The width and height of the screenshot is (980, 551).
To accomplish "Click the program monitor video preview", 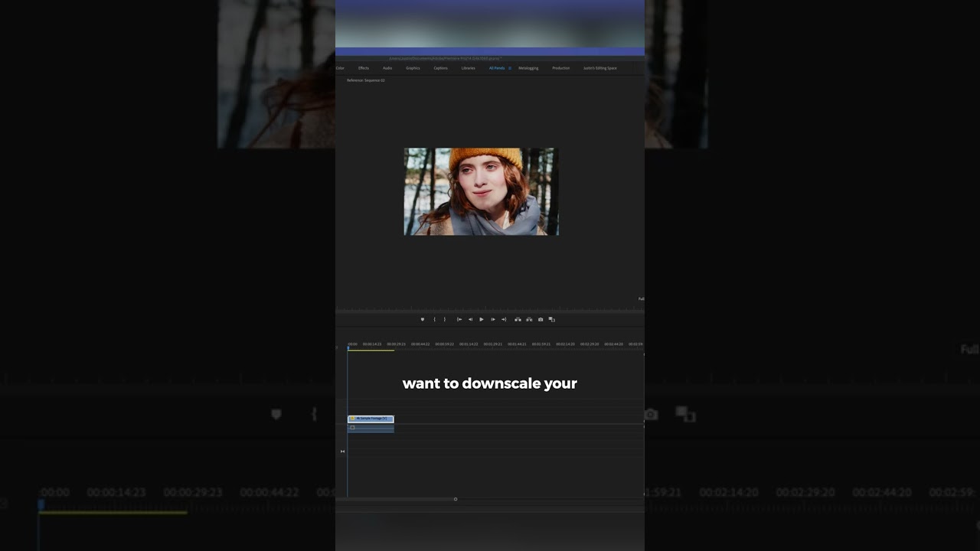I will 482,191.
